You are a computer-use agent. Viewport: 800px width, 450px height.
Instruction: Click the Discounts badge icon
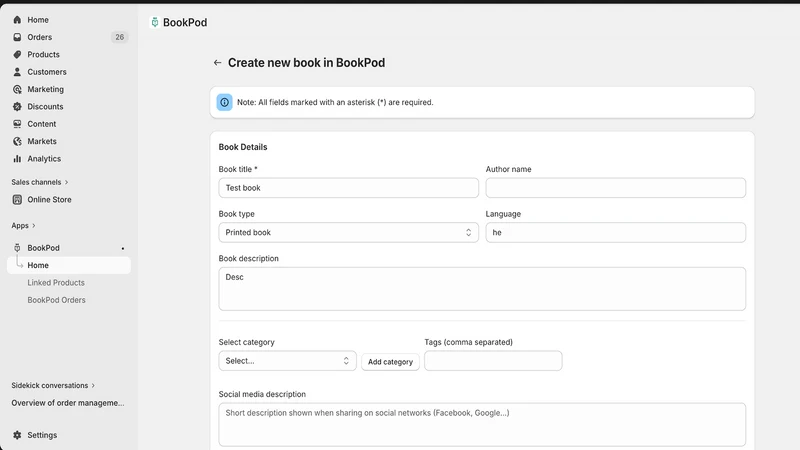pos(17,107)
